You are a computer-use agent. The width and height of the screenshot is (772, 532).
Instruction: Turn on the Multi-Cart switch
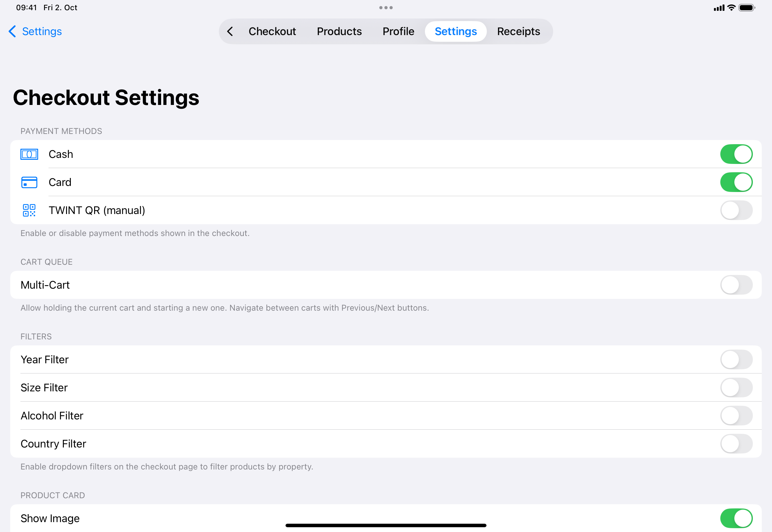click(736, 285)
